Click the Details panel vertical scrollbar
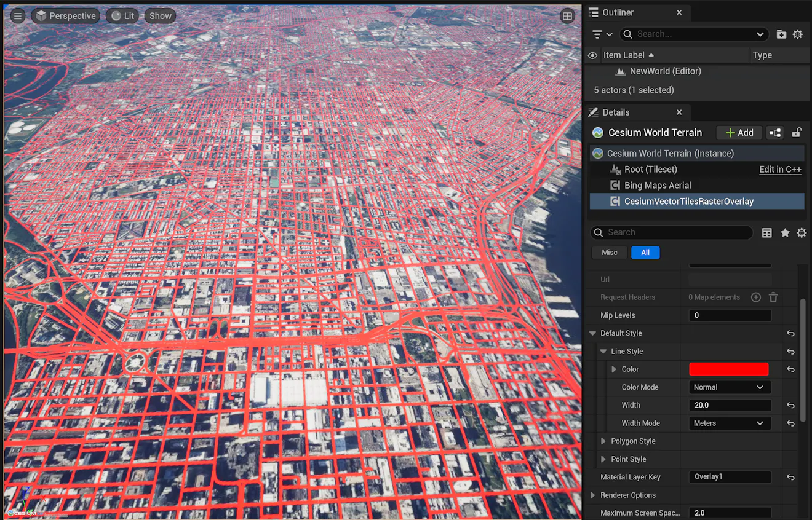This screenshot has height=520, width=812. pos(802,360)
